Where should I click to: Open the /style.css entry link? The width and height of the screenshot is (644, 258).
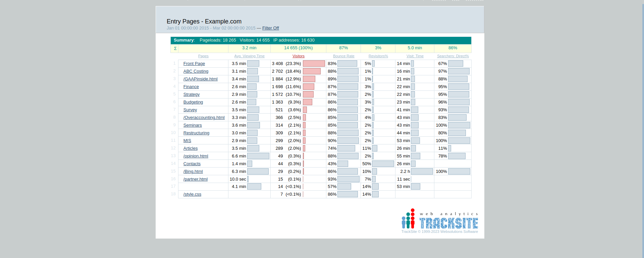192,194
